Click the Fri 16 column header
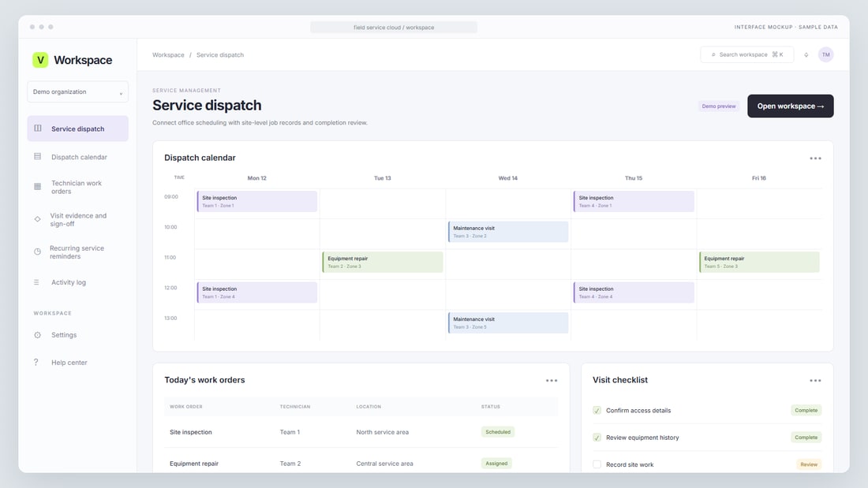Screen dimensions: 868x488 click(759, 178)
